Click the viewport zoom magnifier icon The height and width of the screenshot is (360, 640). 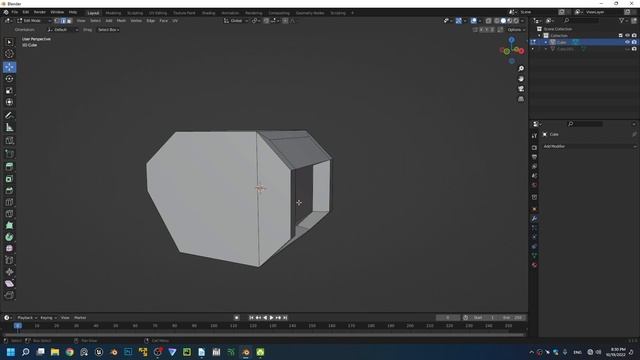(x=521, y=69)
